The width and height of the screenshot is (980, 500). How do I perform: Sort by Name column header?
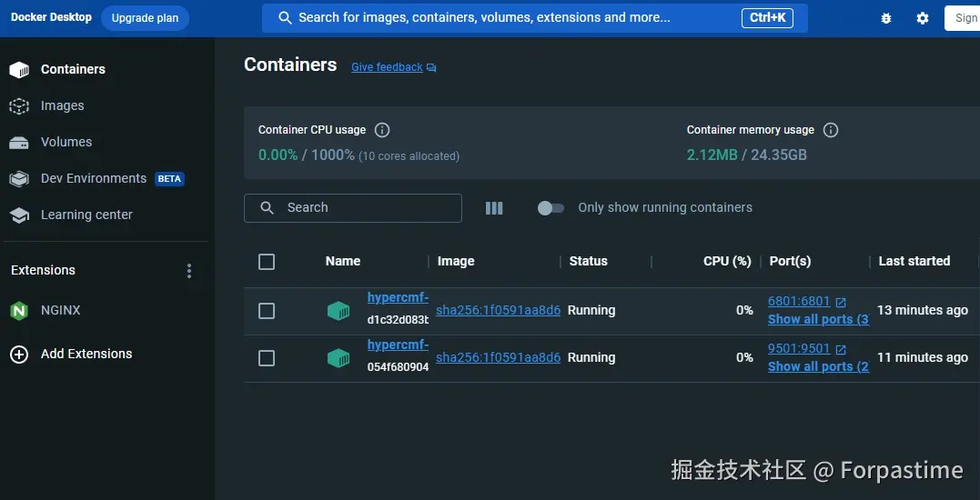pos(342,262)
